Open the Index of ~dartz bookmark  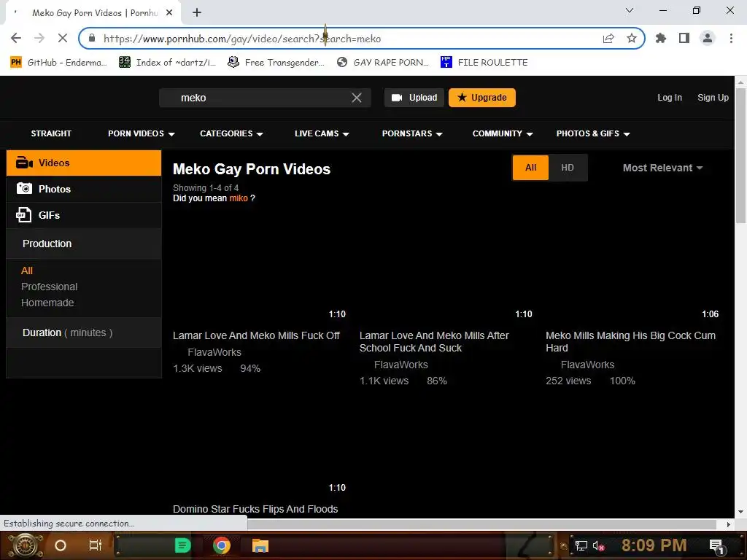[167, 63]
